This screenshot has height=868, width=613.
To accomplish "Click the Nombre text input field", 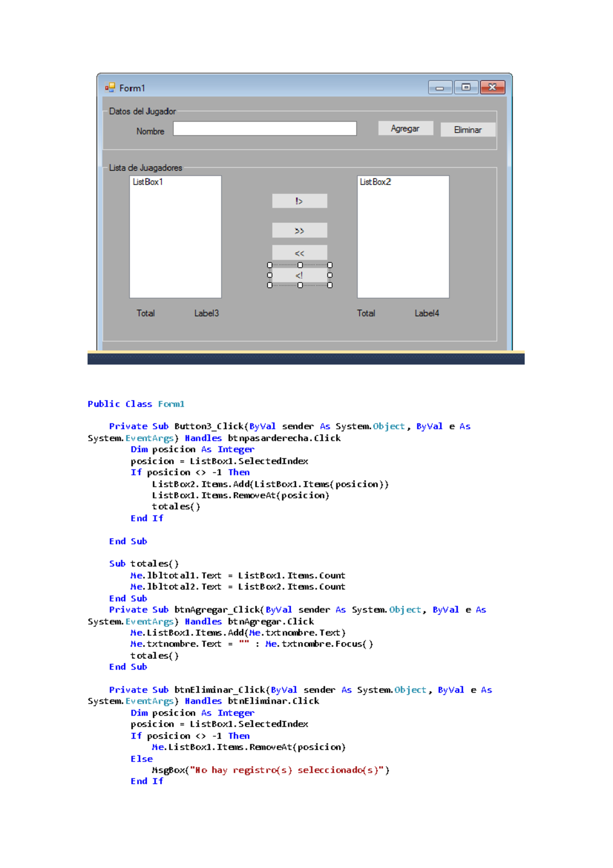I will [x=265, y=129].
